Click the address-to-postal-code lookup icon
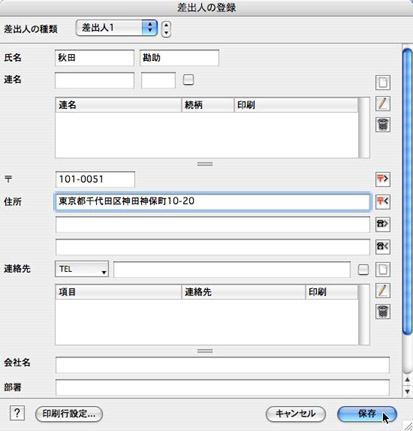This screenshot has height=431, width=413. (x=383, y=201)
